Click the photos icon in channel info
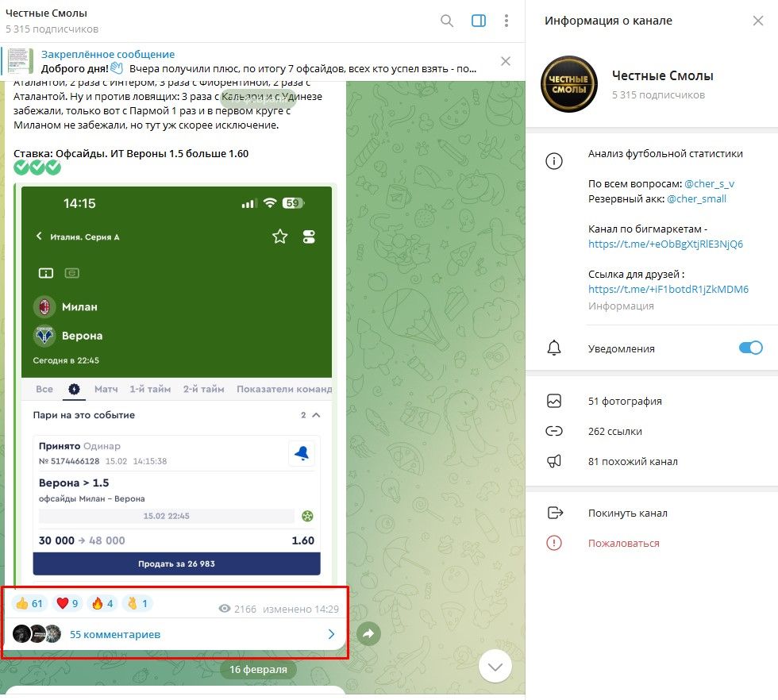778x700 pixels. click(x=554, y=401)
